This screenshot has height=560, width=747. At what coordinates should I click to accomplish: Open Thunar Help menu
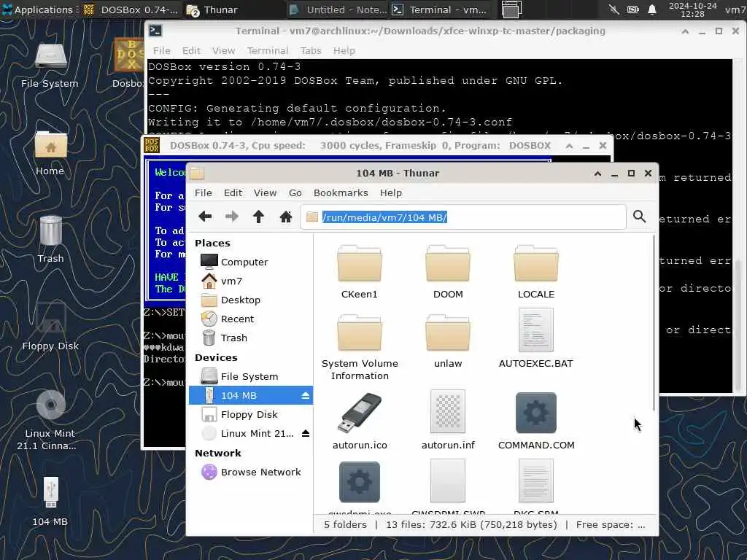point(391,192)
